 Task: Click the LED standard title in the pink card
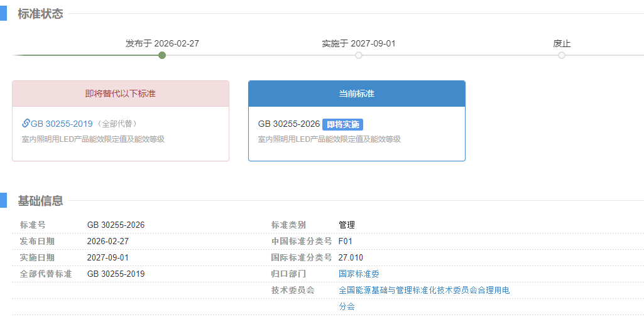click(93, 139)
